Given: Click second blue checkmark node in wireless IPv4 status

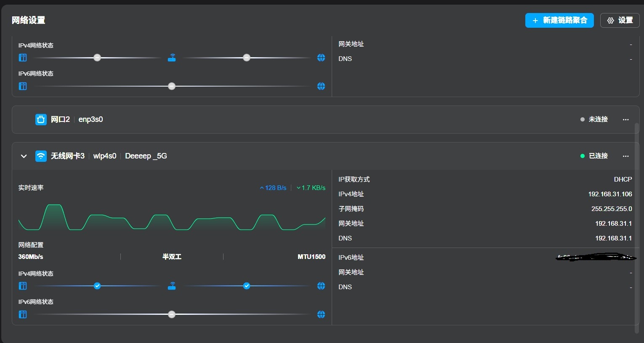Looking at the screenshot, I should tap(247, 286).
